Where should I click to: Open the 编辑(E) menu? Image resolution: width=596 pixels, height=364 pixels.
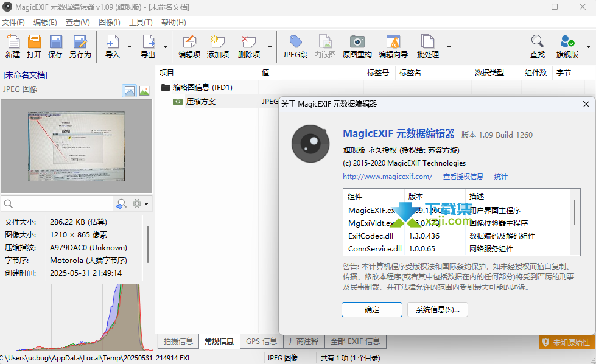pyautogui.click(x=45, y=23)
